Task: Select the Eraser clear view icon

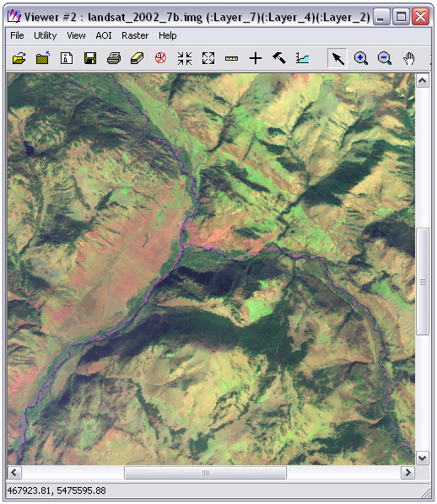Action: 138,58
